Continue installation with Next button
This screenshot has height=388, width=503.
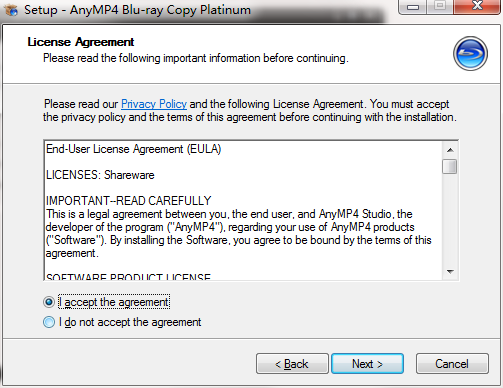pos(367,364)
